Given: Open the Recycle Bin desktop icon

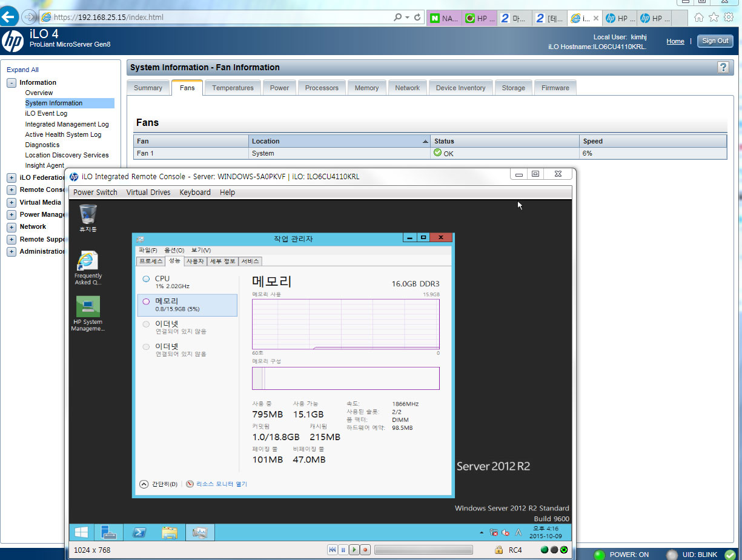Looking at the screenshot, I should point(88,219).
